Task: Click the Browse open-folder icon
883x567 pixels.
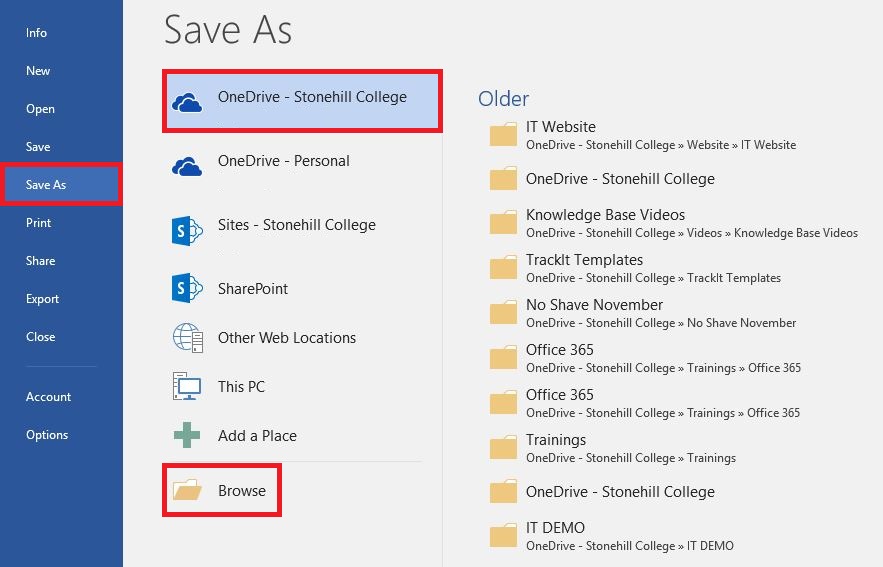Action: click(x=187, y=490)
